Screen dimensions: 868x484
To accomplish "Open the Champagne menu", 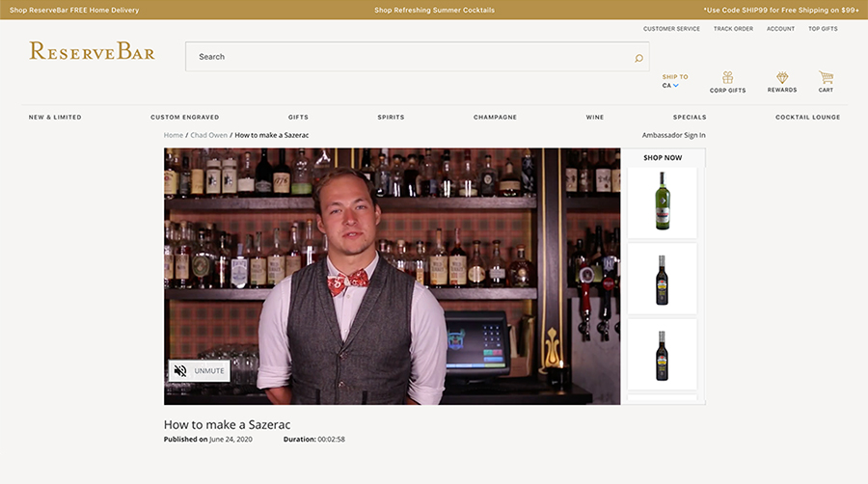I will [x=495, y=118].
